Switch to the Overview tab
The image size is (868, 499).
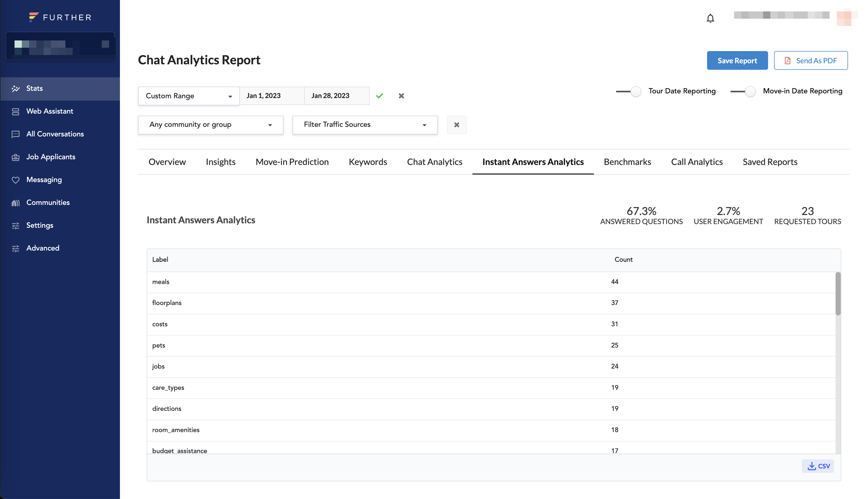167,162
